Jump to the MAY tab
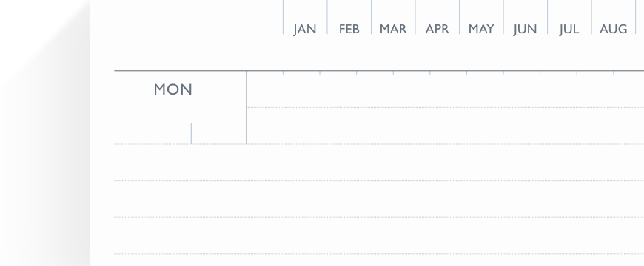Screen dimensions: 644x266 point(481,17)
